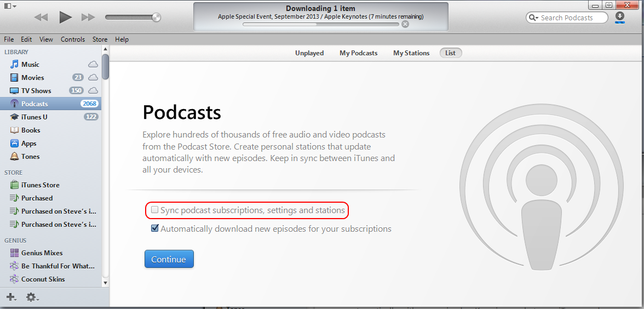Image resolution: width=644 pixels, height=309 pixels.
Task: Select Movies in the library sidebar
Action: pos(50,78)
